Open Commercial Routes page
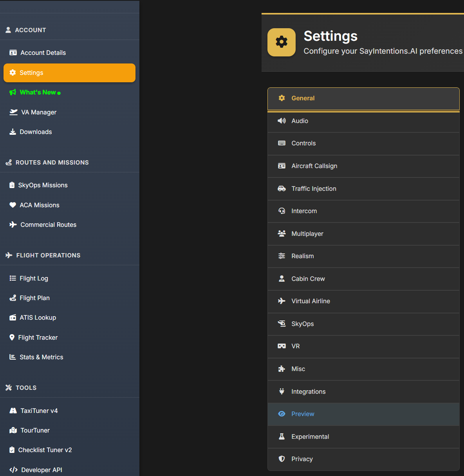Image resolution: width=464 pixels, height=476 pixels. [69, 224]
